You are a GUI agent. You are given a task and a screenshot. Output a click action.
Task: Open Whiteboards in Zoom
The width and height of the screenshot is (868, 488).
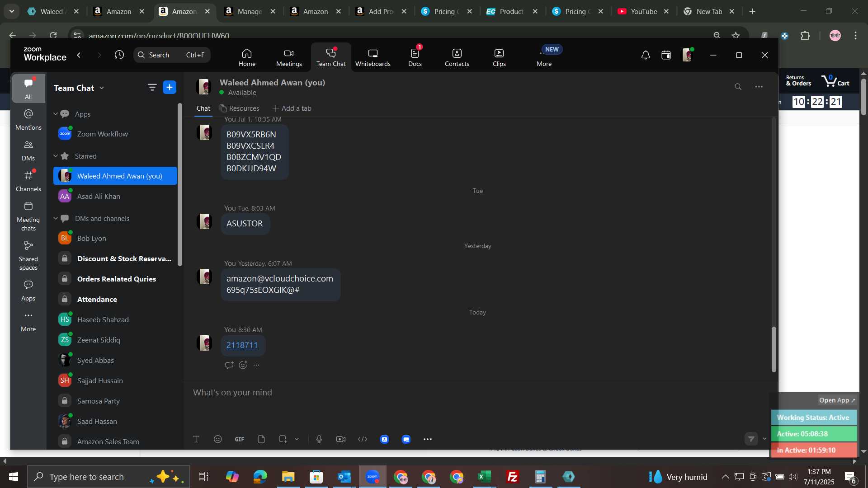373,57
